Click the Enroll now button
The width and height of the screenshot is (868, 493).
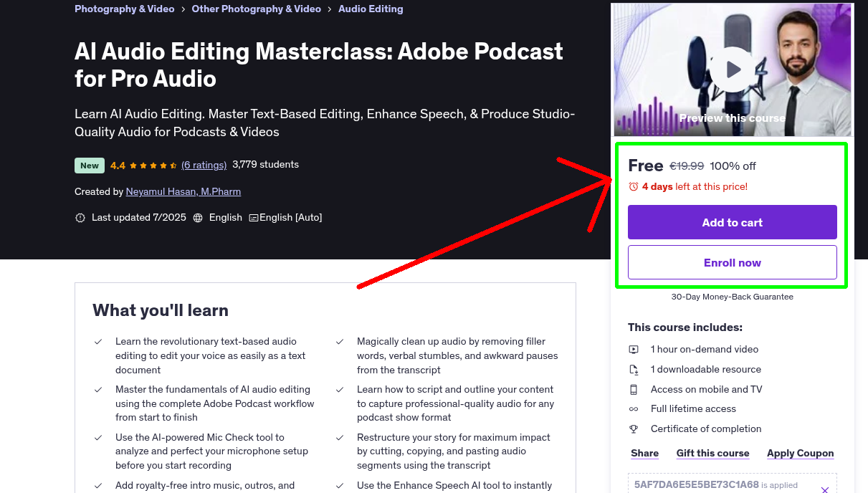pyautogui.click(x=733, y=262)
